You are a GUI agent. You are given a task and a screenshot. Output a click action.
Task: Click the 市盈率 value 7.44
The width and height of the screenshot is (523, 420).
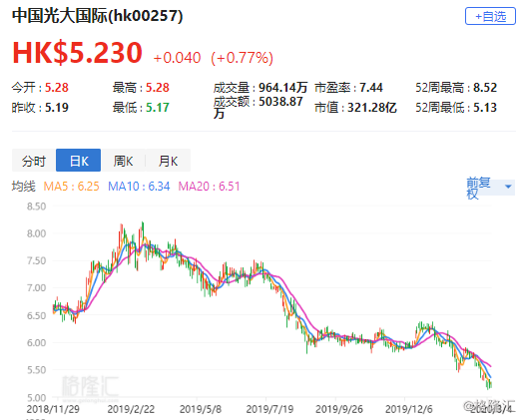click(x=371, y=88)
